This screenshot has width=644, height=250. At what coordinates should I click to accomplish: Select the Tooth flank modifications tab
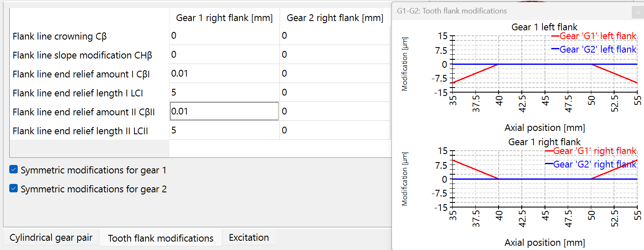(161, 238)
